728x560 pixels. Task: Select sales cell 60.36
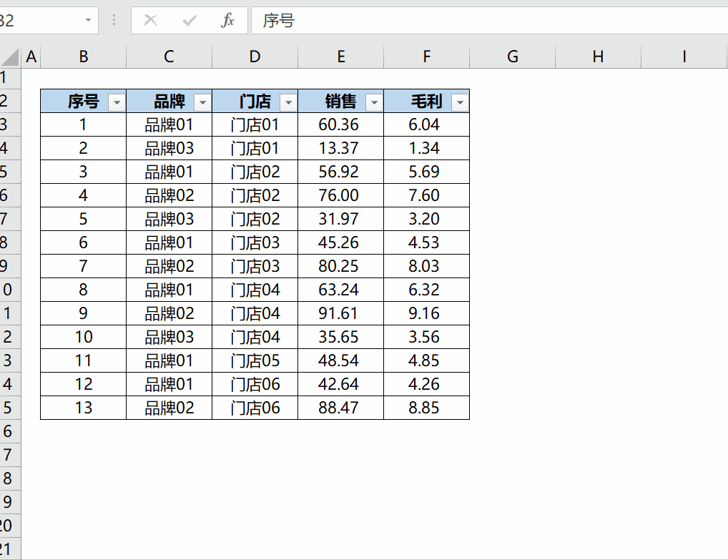click(341, 124)
